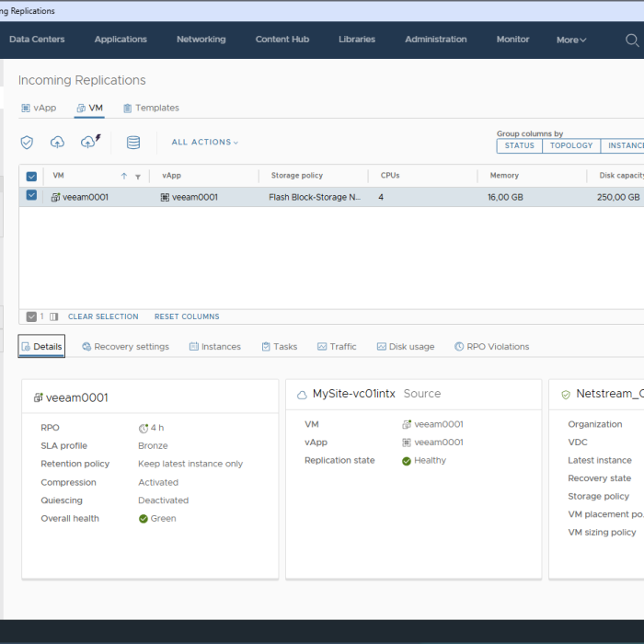Click the 'Flash Block-Storage N...' cell

click(x=315, y=198)
